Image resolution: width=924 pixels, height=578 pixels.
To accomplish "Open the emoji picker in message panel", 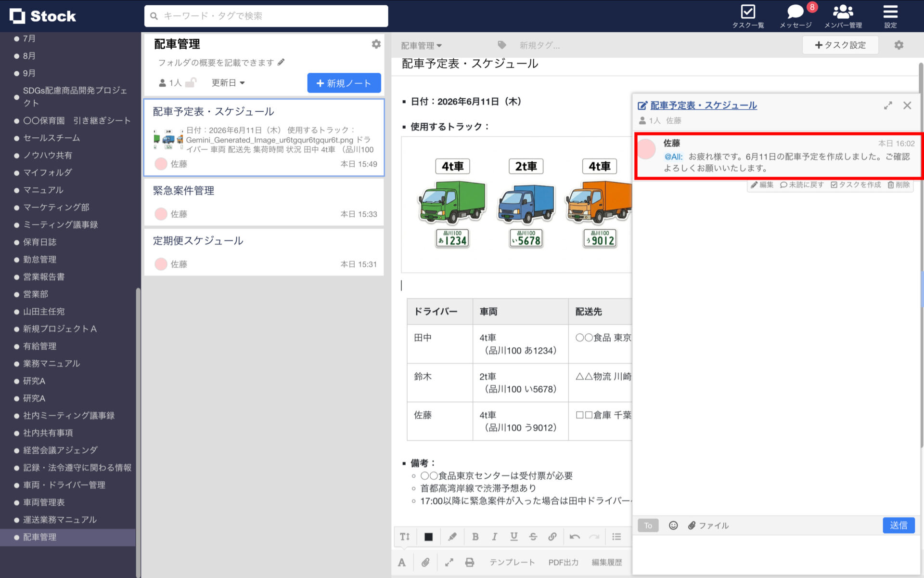I will point(673,525).
